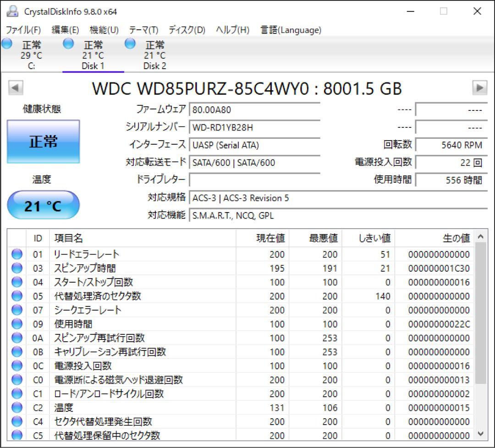495x448 pixels.
Task: Click the SMART list vertical scrollbar thumb
Action: [480, 313]
